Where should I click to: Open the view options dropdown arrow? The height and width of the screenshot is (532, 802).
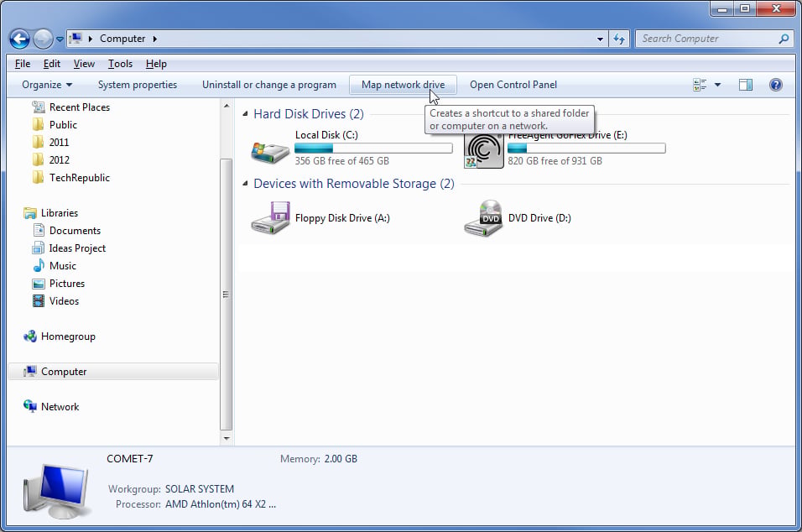(x=717, y=85)
